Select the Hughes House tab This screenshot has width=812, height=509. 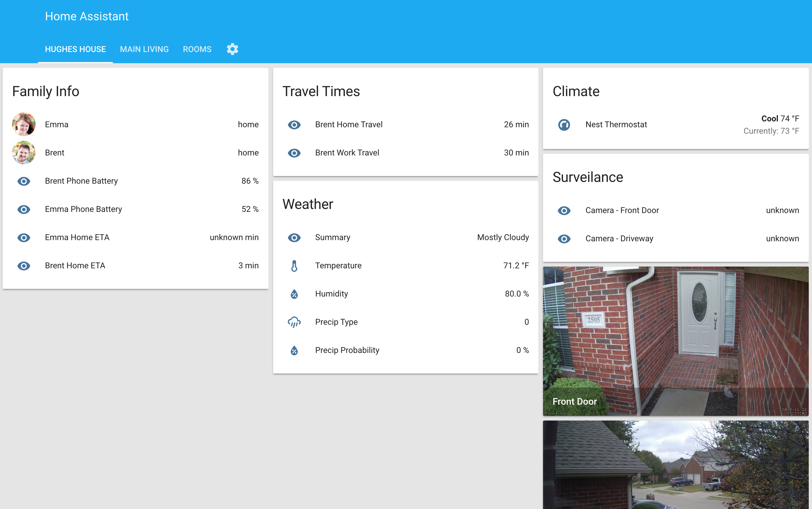pyautogui.click(x=75, y=49)
